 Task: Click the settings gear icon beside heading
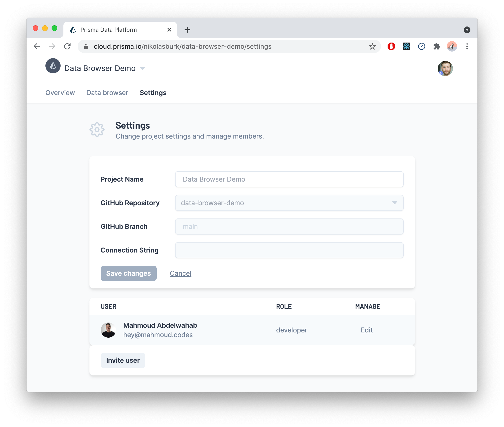pos(97,130)
